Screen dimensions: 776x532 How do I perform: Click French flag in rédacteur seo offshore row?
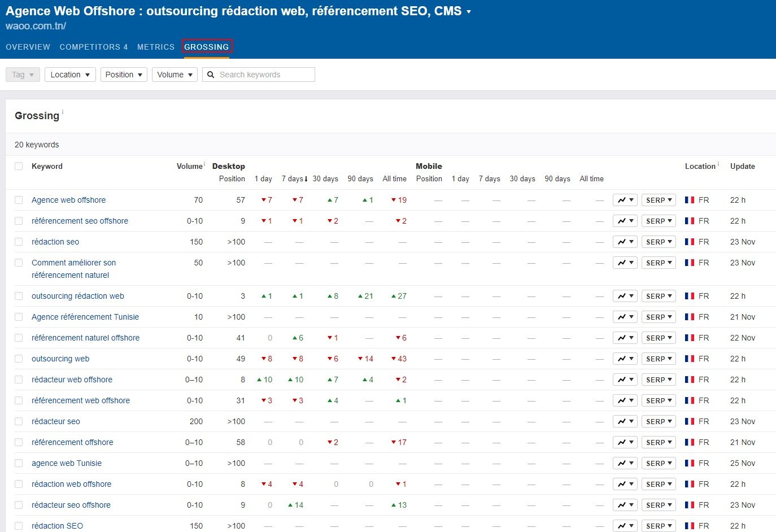[690, 505]
